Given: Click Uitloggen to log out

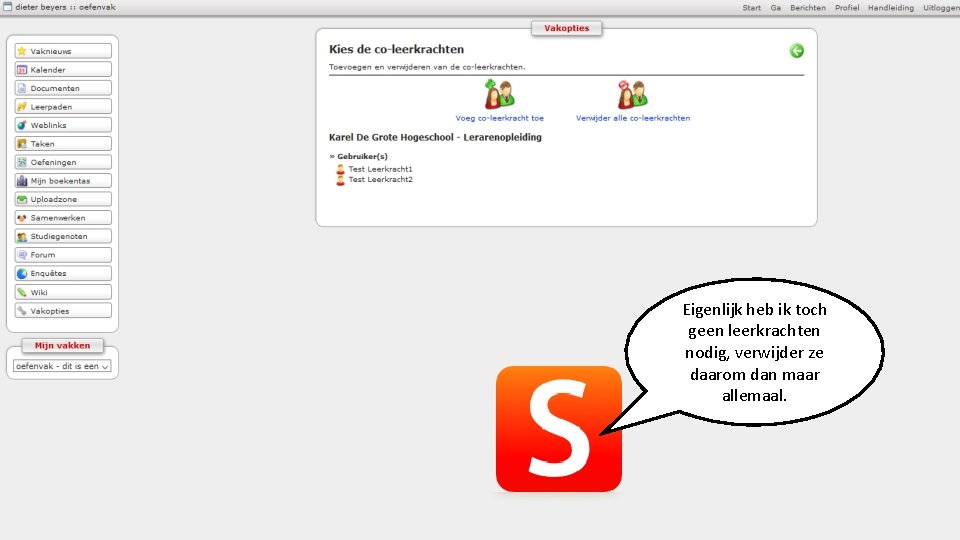Looking at the screenshot, I should 941,8.
